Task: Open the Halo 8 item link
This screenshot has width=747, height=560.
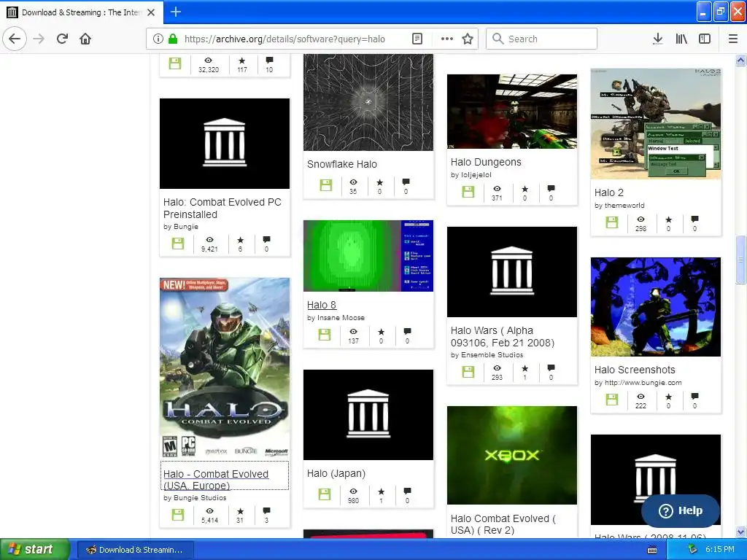Action: point(322,306)
